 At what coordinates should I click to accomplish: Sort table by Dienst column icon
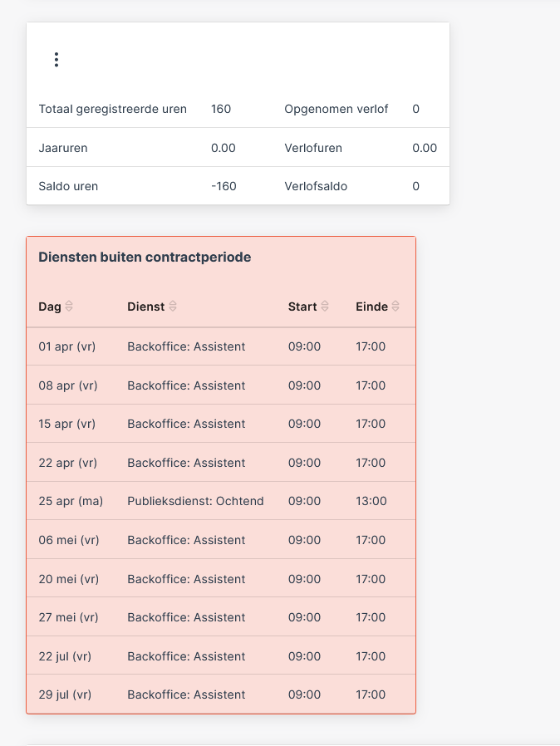pyautogui.click(x=173, y=307)
